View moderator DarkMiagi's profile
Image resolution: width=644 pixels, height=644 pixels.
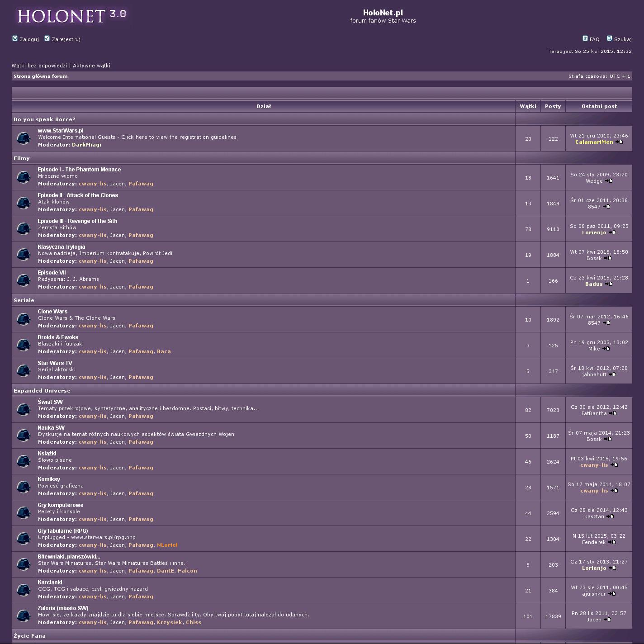click(86, 145)
